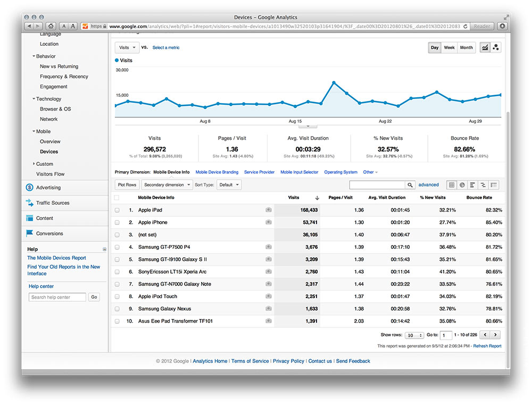
Task: Open the advanced filter link
Action: (428, 185)
